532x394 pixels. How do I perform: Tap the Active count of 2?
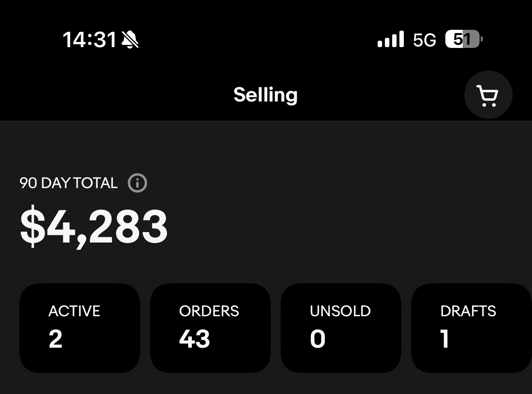[x=56, y=339]
